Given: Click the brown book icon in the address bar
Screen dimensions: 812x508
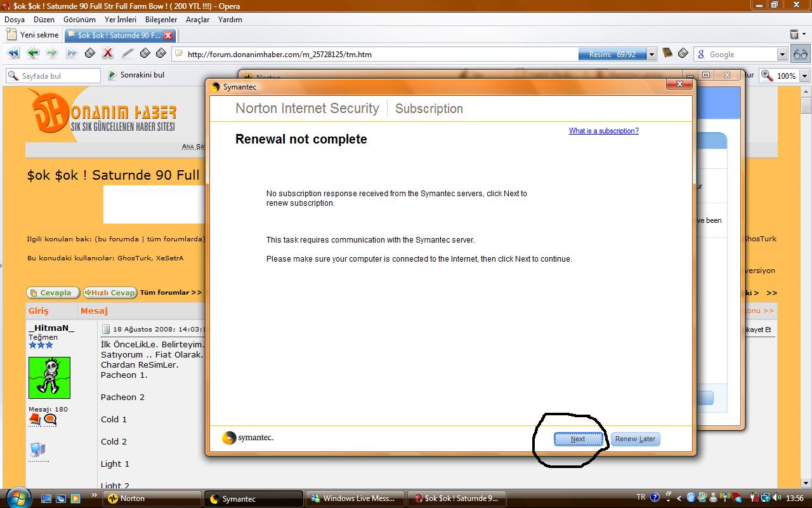Looking at the screenshot, I should (667, 54).
